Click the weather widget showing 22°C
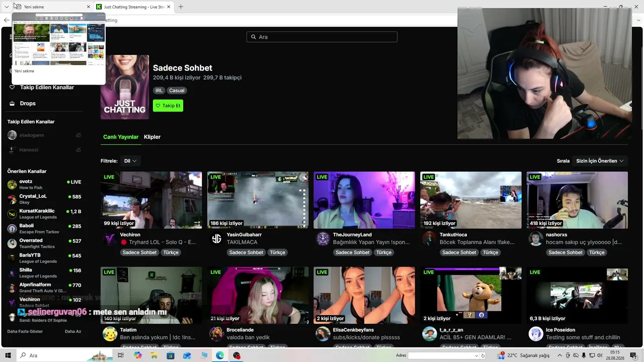The width and height of the screenshot is (644, 362). [x=523, y=355]
